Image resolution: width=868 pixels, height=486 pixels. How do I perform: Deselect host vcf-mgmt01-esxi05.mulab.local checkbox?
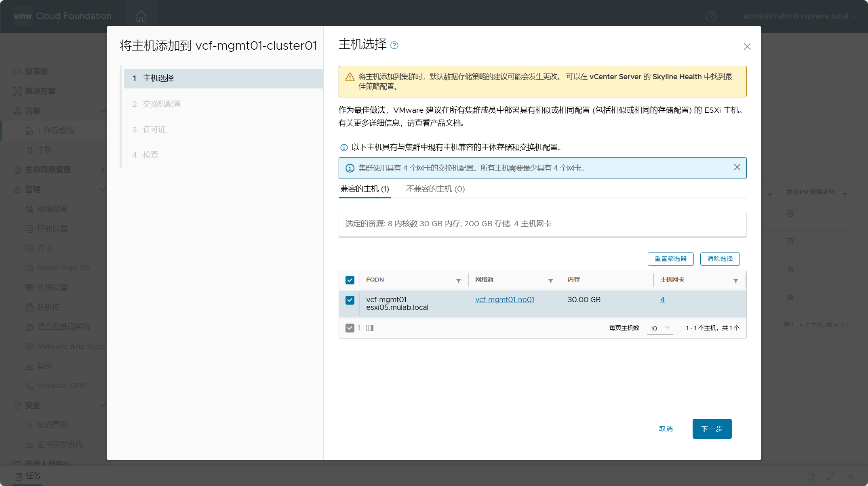pos(350,300)
